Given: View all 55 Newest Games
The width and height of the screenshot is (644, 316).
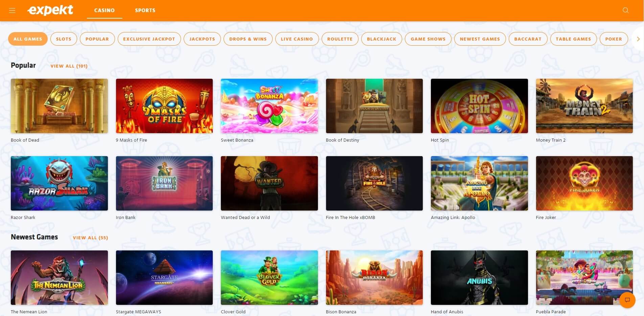Looking at the screenshot, I should pos(90,238).
